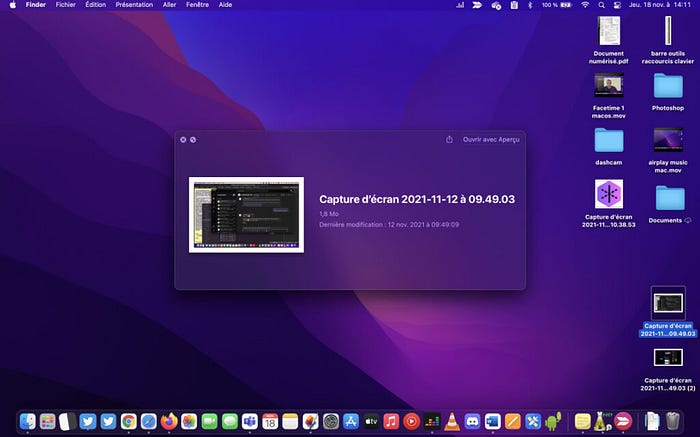Select the Documents folder on desktop
700x437 pixels.
(670, 204)
